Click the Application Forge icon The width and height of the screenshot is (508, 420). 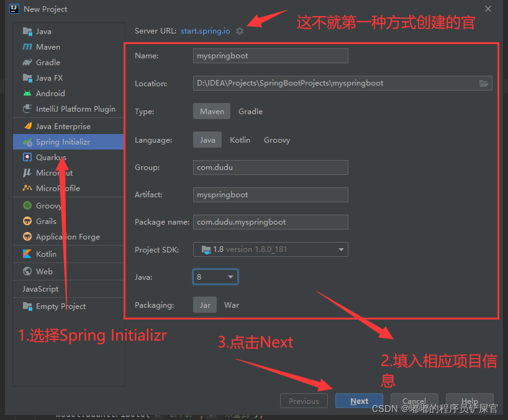coord(27,236)
